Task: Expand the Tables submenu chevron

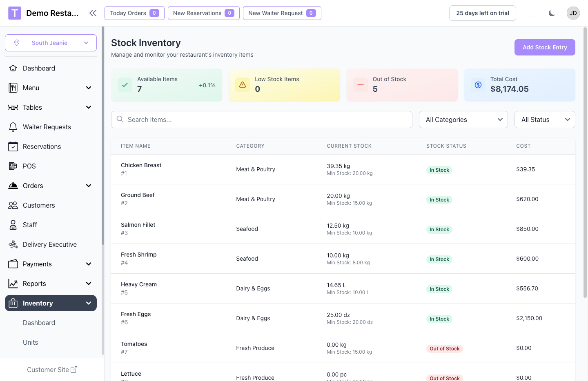Action: tap(89, 107)
